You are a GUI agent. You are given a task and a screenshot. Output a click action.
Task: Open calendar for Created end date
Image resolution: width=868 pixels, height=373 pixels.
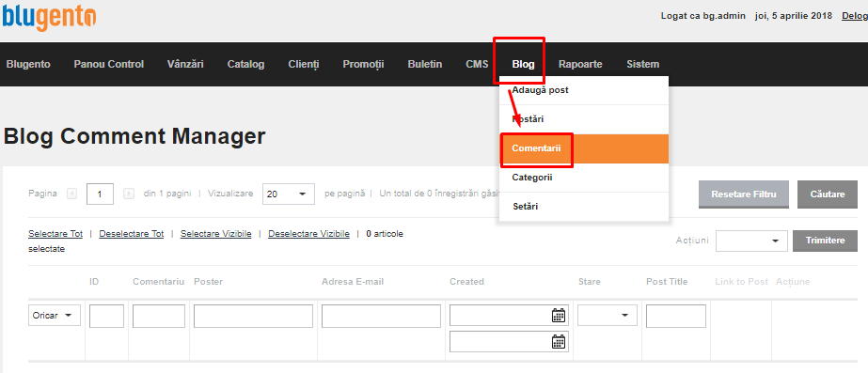559,341
